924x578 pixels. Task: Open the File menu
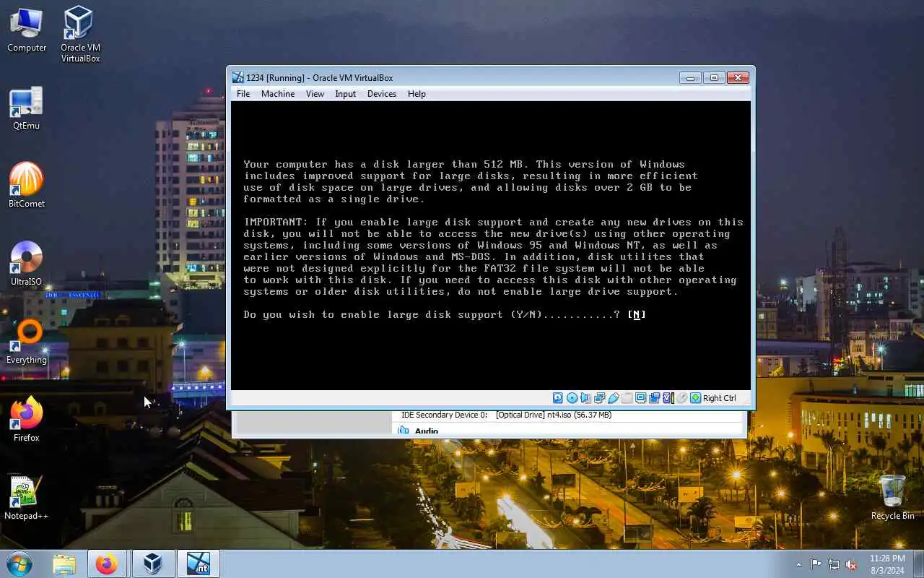(243, 94)
